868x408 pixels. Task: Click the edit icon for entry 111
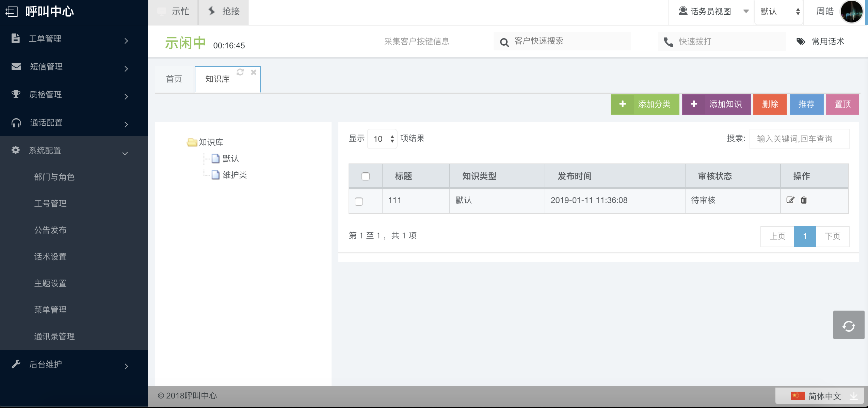click(x=790, y=200)
